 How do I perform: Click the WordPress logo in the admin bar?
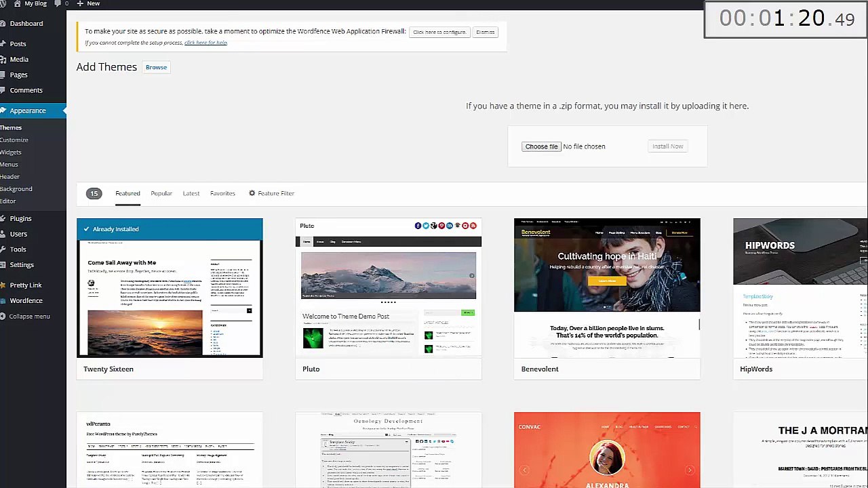3,3
